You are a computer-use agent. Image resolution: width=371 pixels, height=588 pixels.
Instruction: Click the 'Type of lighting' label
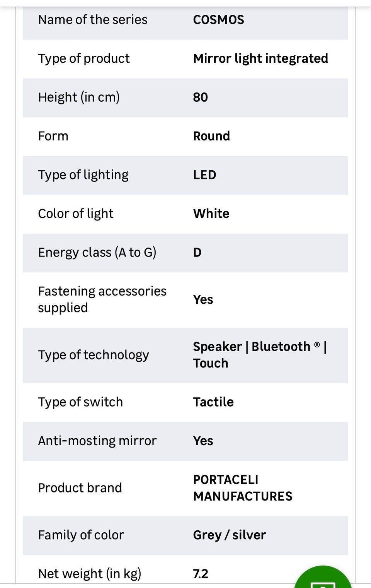click(x=83, y=175)
